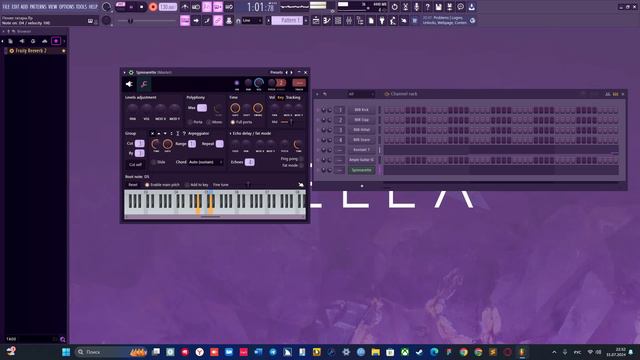Click the arpeggiator Range value box
This screenshot has width=640, height=360.
tap(192, 144)
